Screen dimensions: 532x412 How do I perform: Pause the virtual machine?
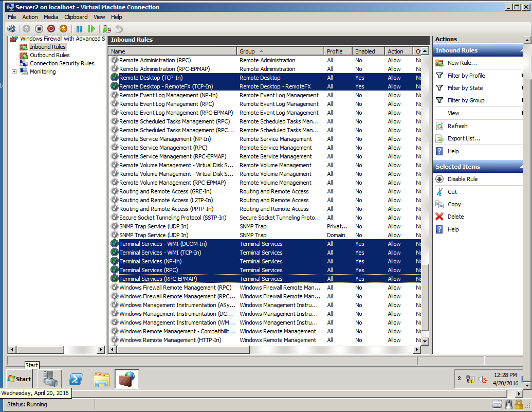pos(79,29)
